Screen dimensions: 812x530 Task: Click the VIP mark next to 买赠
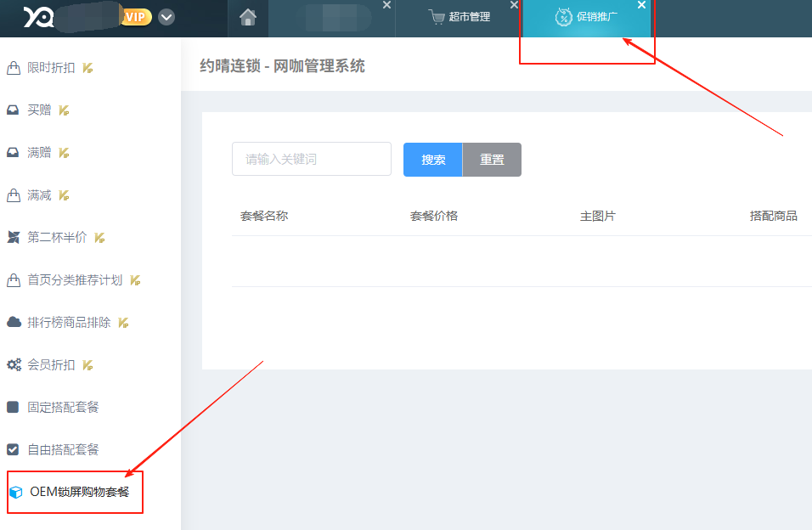click(x=64, y=110)
